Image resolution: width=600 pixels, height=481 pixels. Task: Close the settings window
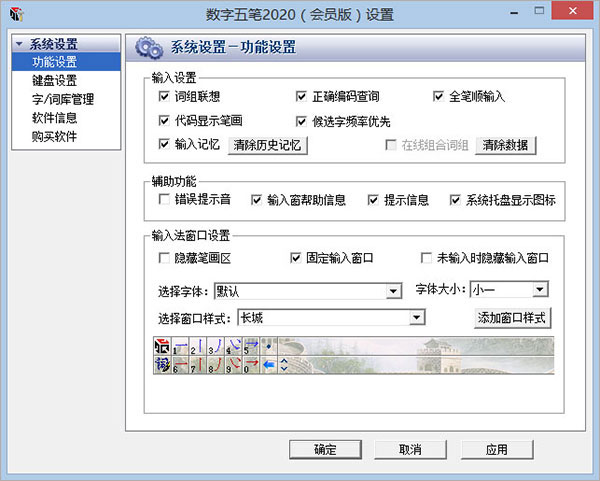[572, 11]
